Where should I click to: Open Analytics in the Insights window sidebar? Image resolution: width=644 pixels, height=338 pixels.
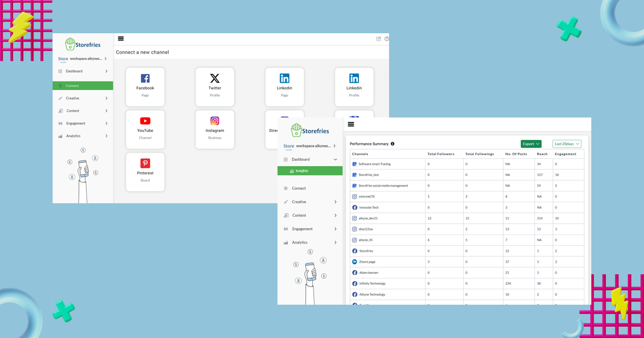(300, 243)
